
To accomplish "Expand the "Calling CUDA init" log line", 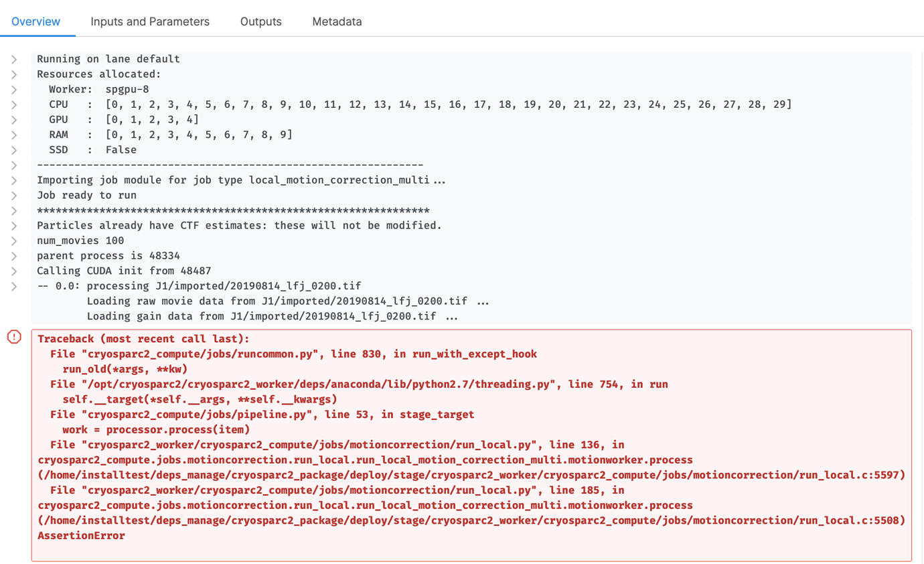I will tap(13, 271).
